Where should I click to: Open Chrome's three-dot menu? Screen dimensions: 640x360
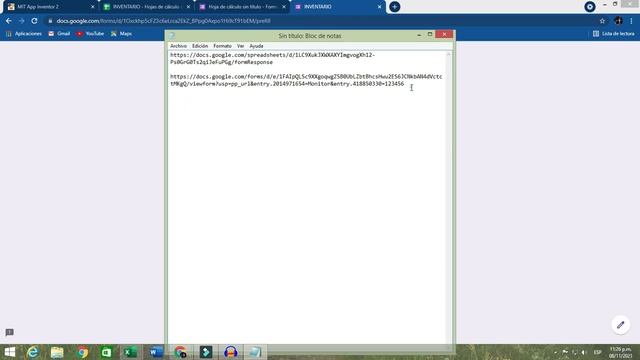pos(631,21)
